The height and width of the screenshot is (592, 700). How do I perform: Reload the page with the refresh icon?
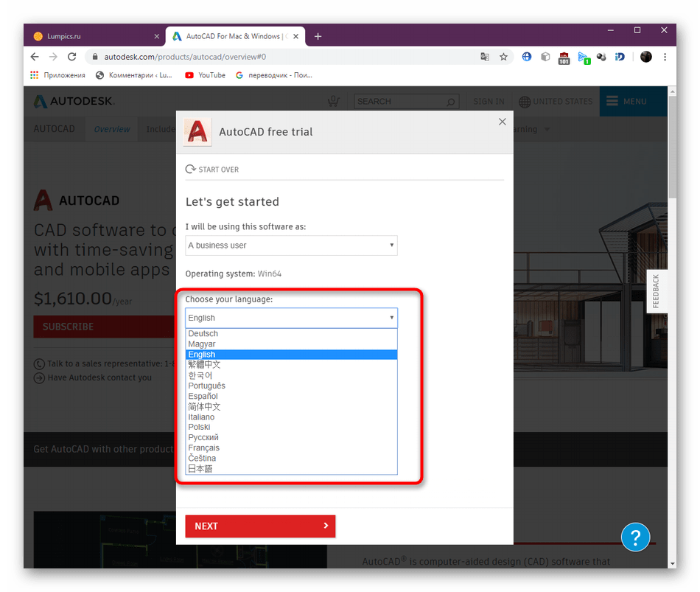(72, 57)
